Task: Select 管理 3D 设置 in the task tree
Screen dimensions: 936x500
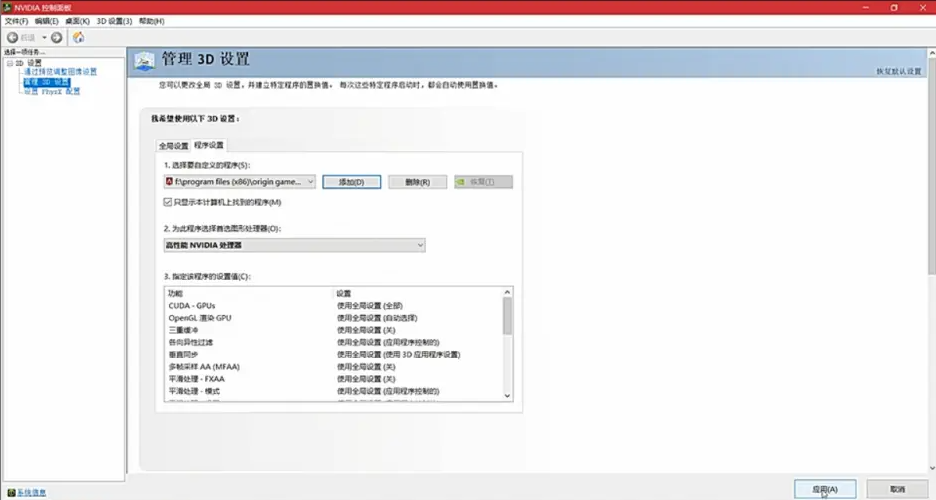Action: [47, 82]
